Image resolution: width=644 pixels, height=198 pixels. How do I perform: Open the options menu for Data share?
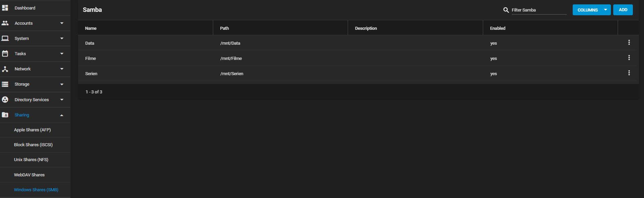(629, 42)
